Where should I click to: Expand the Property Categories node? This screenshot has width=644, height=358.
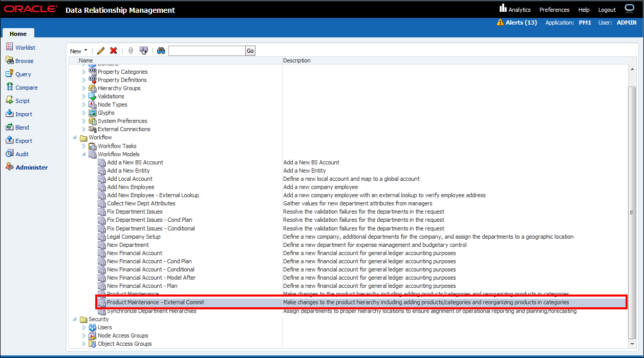coord(84,72)
